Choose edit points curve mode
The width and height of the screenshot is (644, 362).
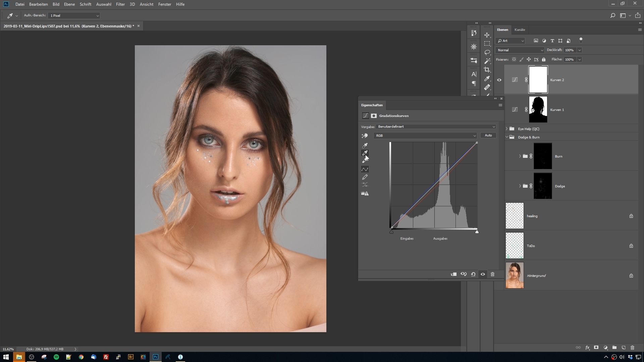coord(365,169)
